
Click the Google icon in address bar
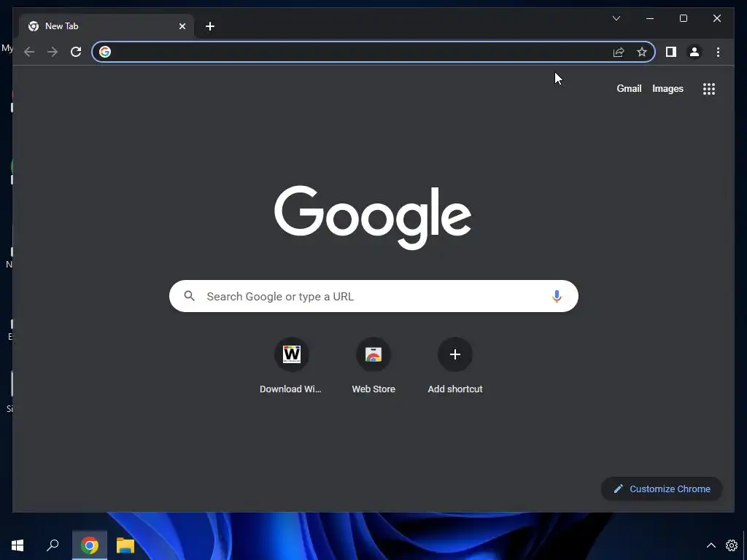click(105, 52)
